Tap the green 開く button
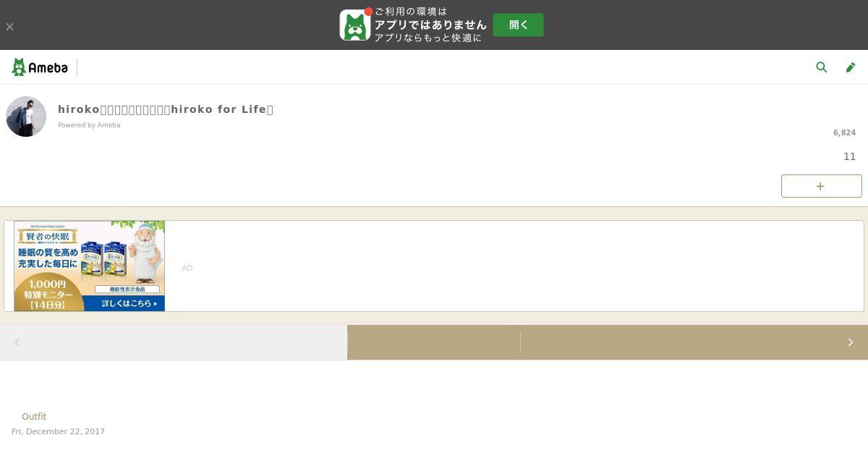 518,25
